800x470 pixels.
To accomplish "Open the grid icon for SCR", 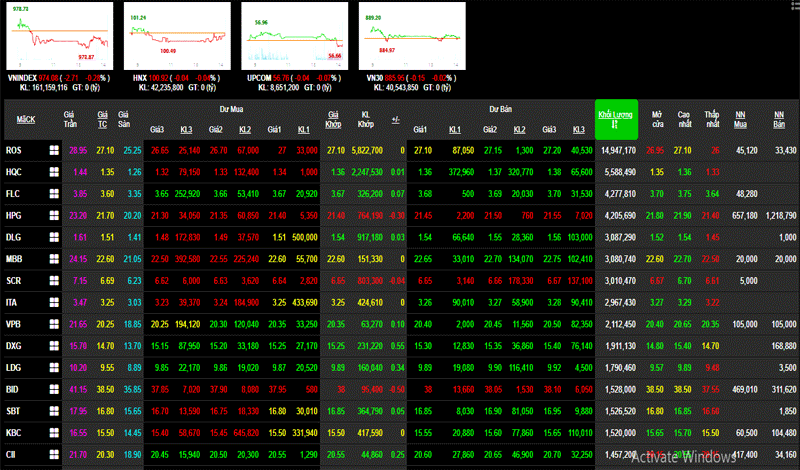I will click(x=54, y=281).
